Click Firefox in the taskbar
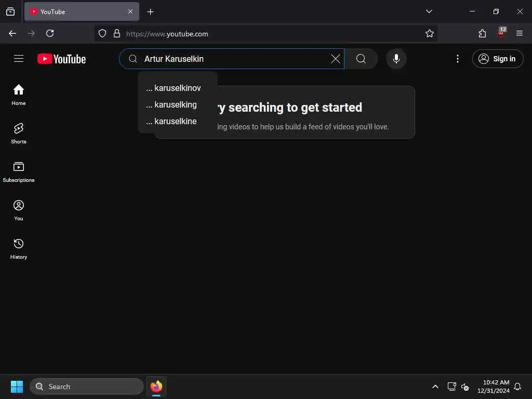 [156, 387]
